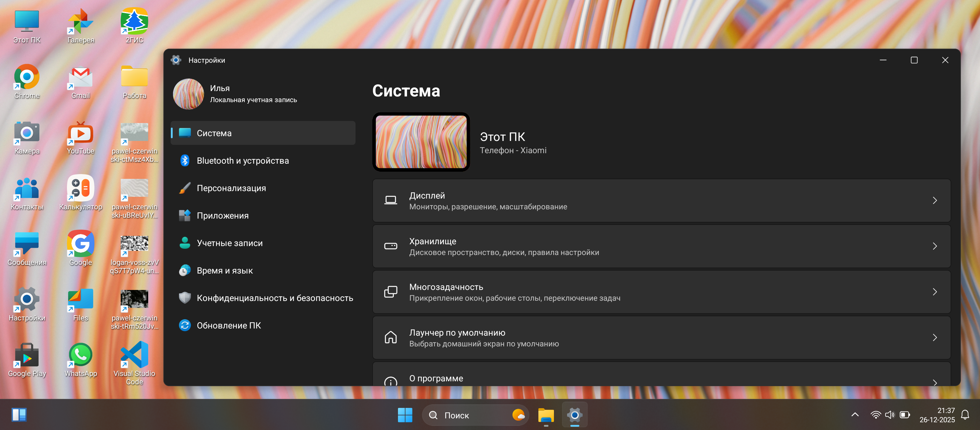
Task: Select Bluetooth и устройства in sidebar
Action: [242, 161]
